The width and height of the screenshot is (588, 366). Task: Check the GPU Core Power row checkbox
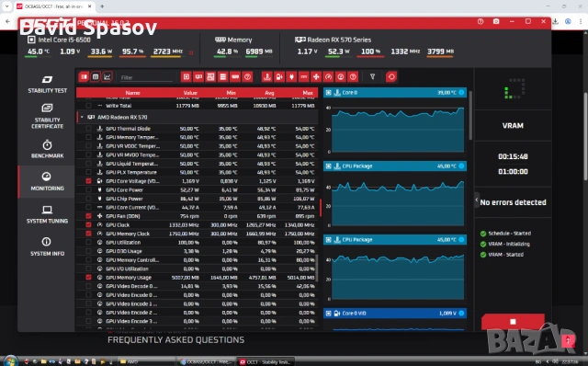[88, 189]
